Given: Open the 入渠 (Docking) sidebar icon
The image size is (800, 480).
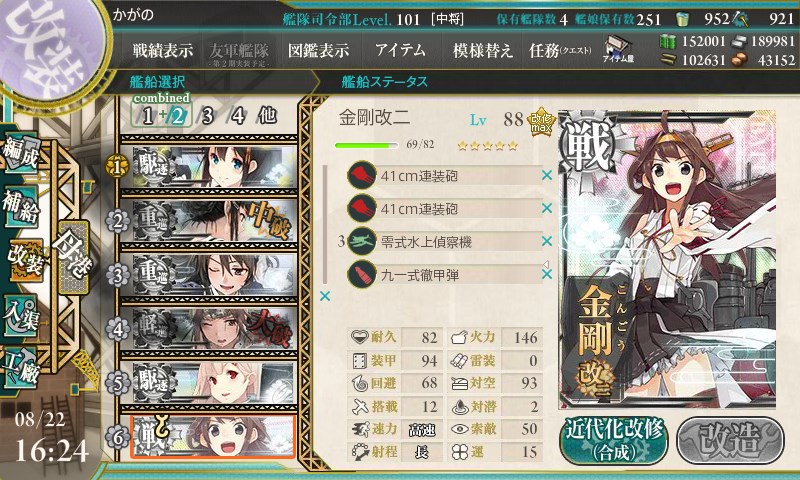Looking at the screenshot, I should pyautogui.click(x=21, y=317).
